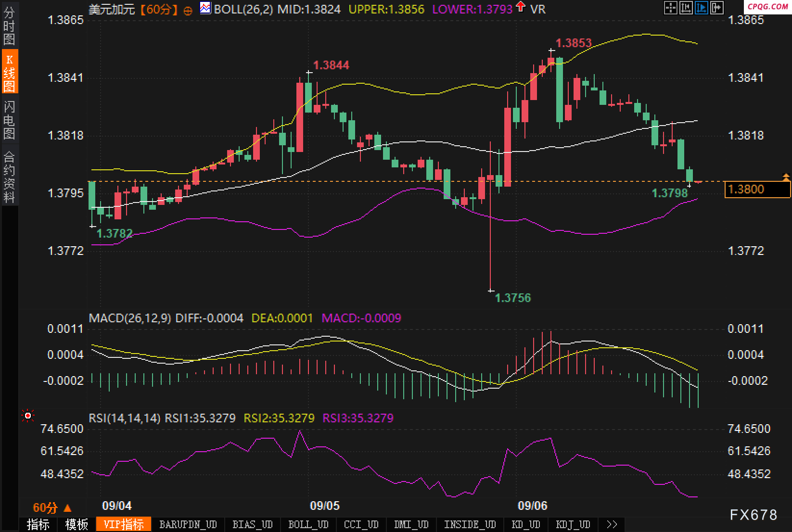Click the rightmost exit-arrow icon in top toolbar
Viewport: 792px width, 532px height.
coord(716,7)
